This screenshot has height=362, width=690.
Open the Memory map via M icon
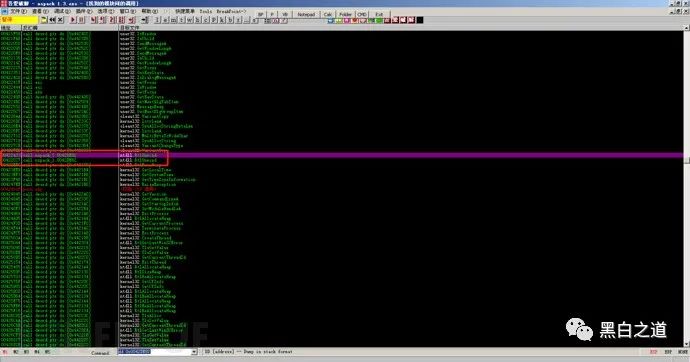pos(173,20)
